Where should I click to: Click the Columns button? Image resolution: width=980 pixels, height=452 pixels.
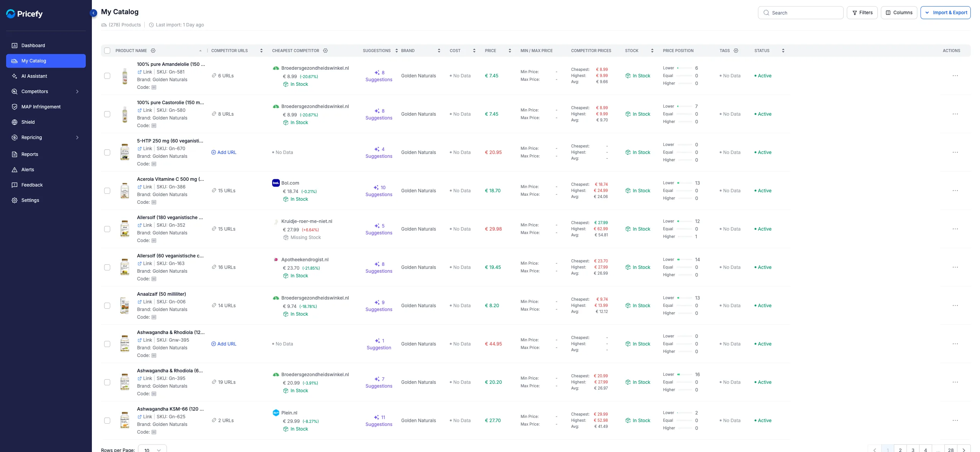pyautogui.click(x=899, y=13)
